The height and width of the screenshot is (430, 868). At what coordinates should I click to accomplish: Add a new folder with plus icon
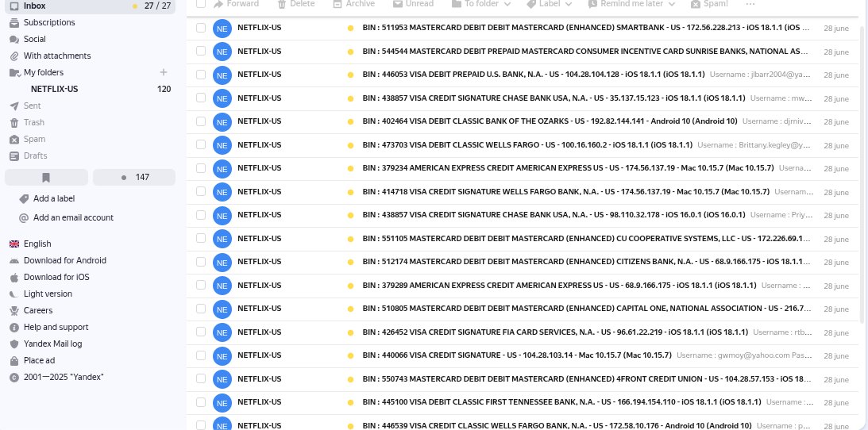[164, 72]
